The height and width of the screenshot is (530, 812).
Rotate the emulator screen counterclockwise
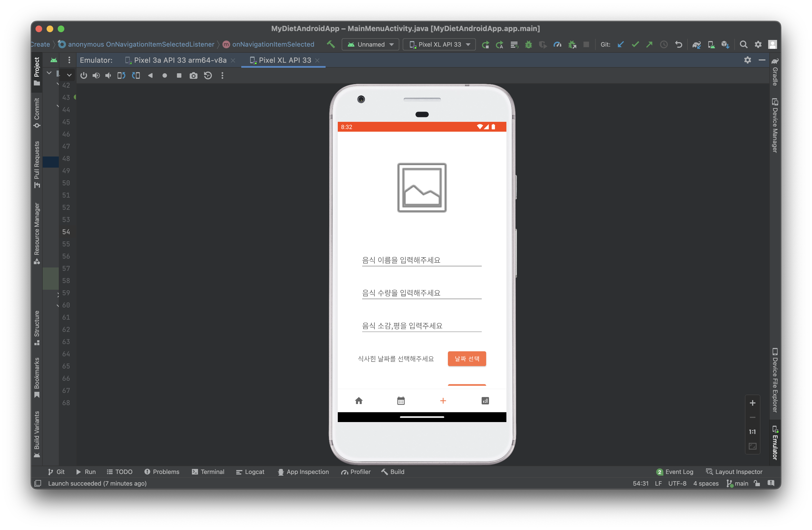[x=121, y=75]
